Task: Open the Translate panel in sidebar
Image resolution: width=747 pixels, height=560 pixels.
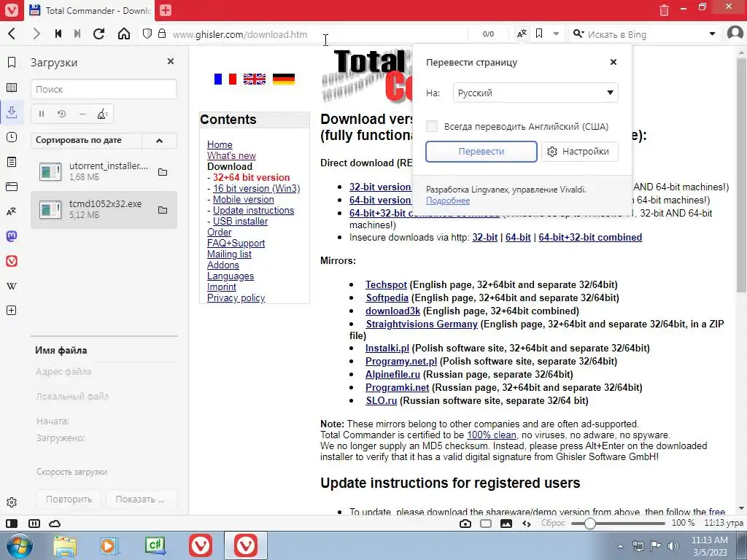Action: point(12,211)
